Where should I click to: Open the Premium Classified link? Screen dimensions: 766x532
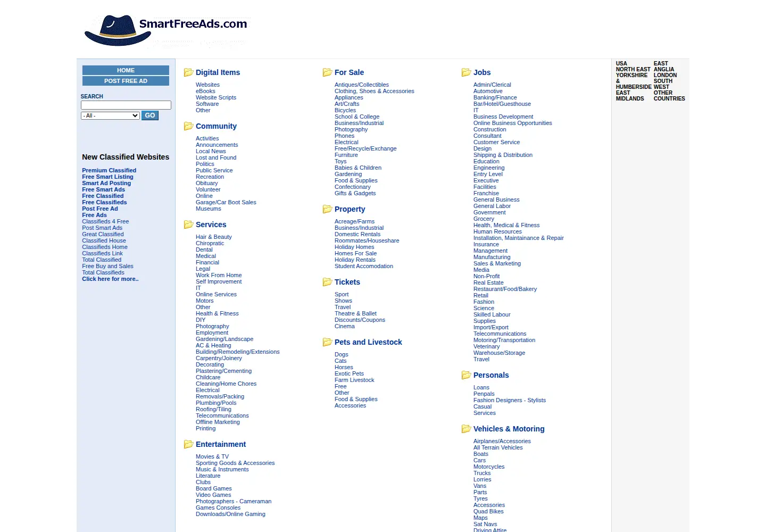pos(109,170)
